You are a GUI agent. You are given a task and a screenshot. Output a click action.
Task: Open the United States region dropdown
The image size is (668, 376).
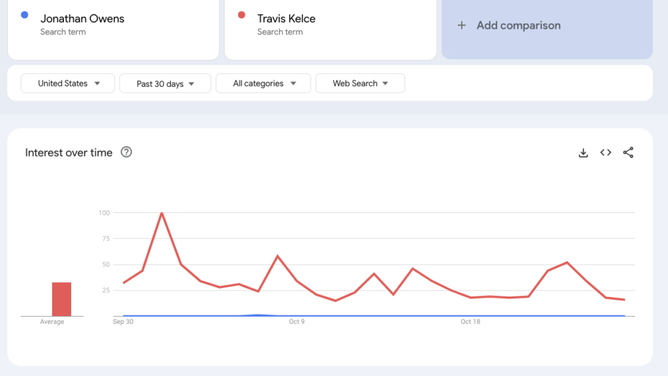(x=68, y=83)
